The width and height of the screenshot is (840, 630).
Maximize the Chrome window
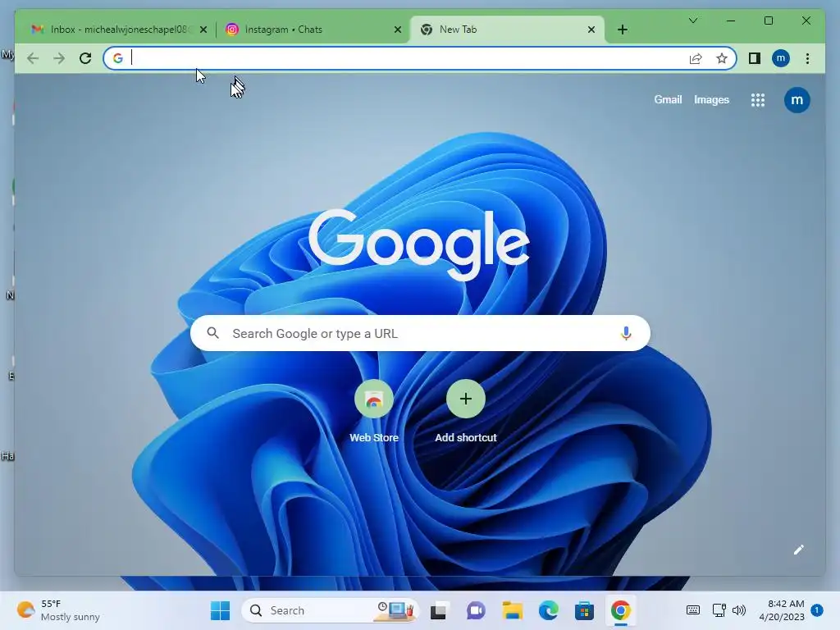click(x=768, y=21)
